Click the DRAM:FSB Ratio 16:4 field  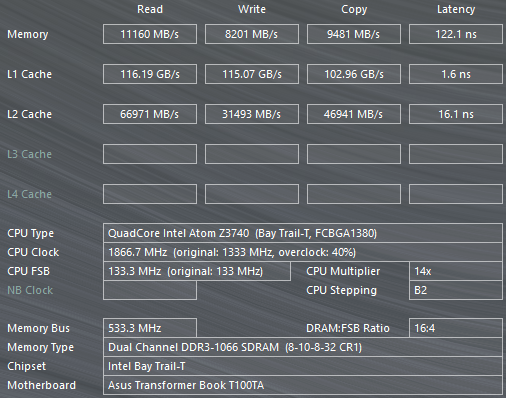click(x=456, y=328)
